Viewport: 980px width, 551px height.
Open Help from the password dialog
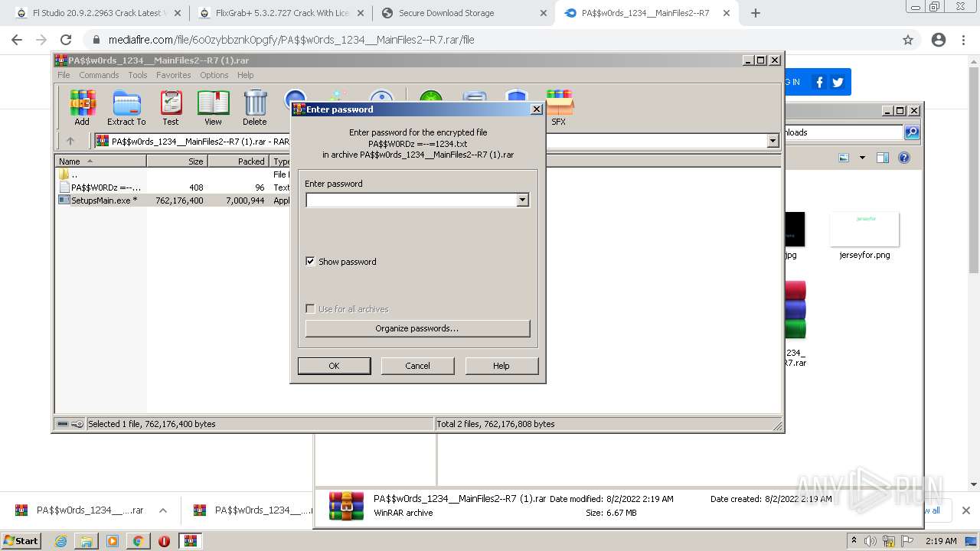click(501, 366)
